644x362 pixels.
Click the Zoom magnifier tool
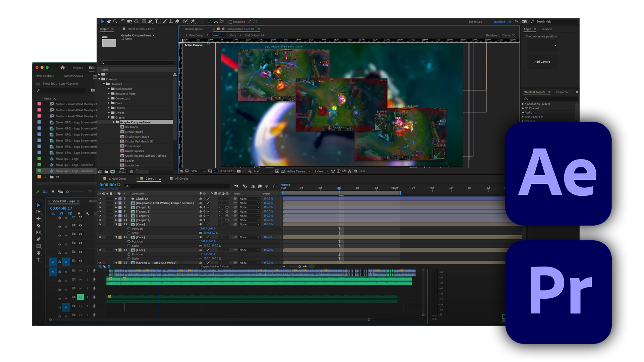[115, 21]
